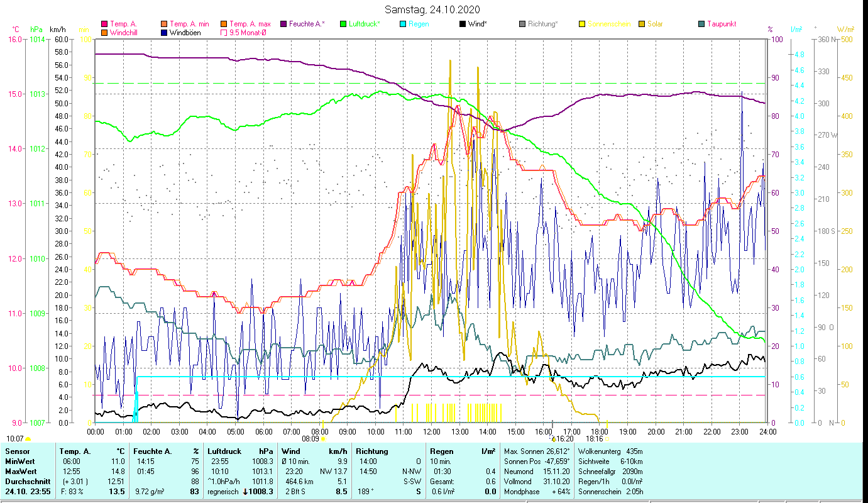Viewport: 868px width, 503px height.
Task: Click the Samstag, 24.10.2020 date title
Action: pos(434,9)
